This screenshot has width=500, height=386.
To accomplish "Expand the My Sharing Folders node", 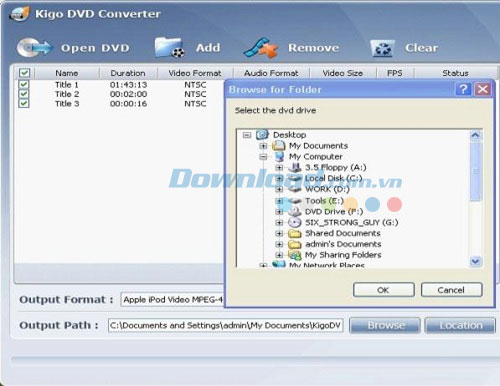I will (279, 255).
